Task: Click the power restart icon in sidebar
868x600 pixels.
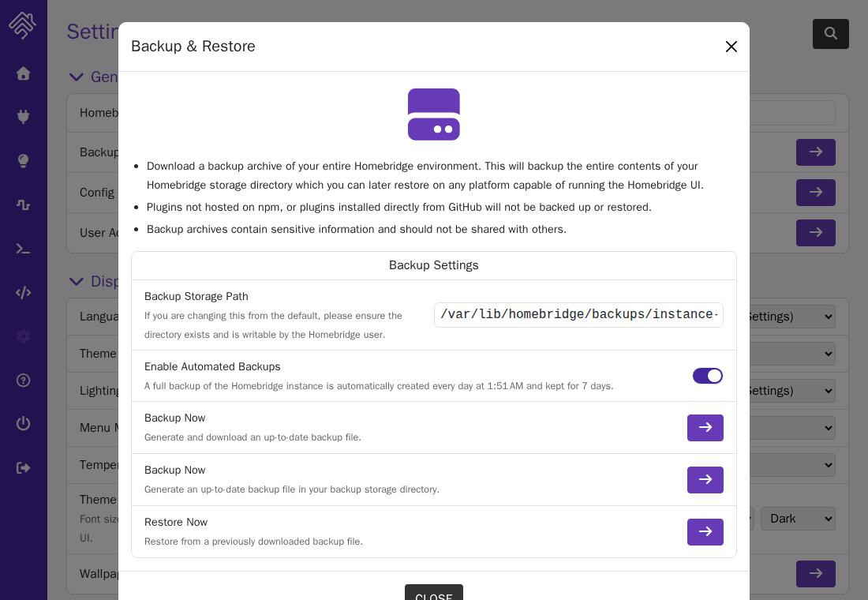Action: click(x=23, y=424)
